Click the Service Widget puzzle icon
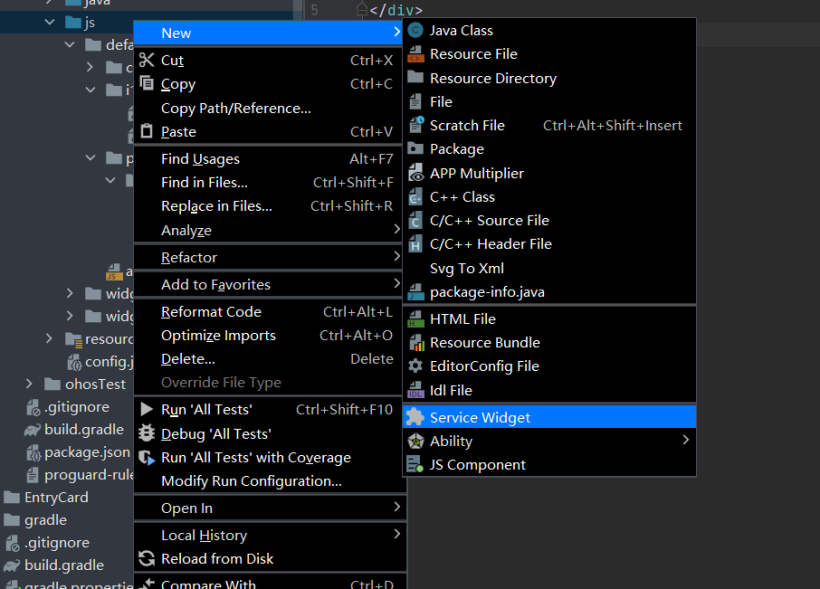820x589 pixels. click(x=415, y=418)
